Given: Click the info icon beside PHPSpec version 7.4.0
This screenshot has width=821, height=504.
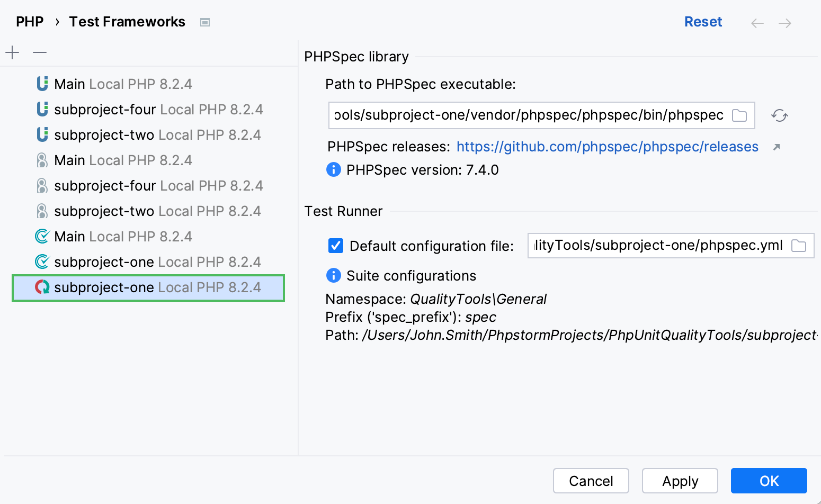Looking at the screenshot, I should pos(333,170).
